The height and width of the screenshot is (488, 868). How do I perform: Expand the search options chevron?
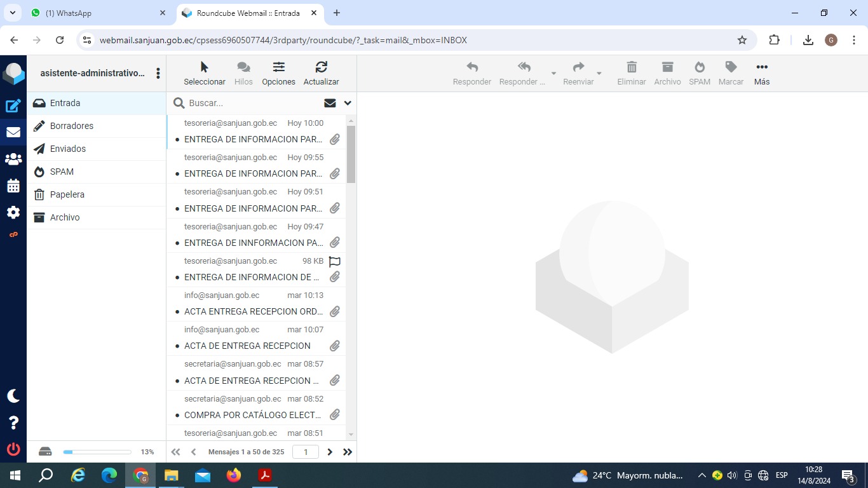[x=348, y=103]
